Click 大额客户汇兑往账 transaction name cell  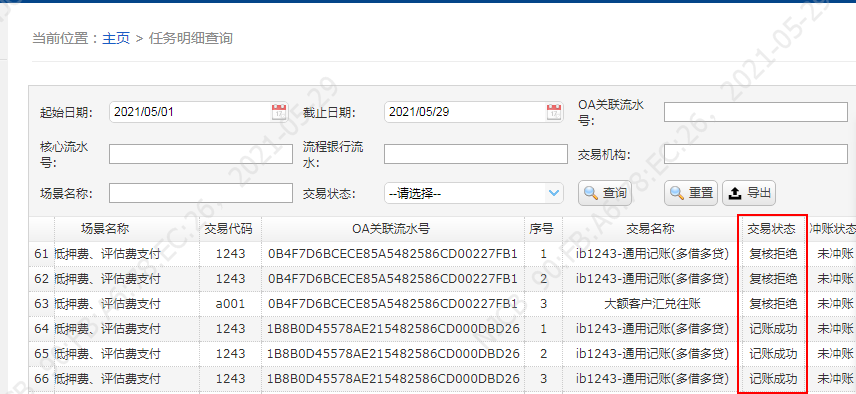point(652,304)
